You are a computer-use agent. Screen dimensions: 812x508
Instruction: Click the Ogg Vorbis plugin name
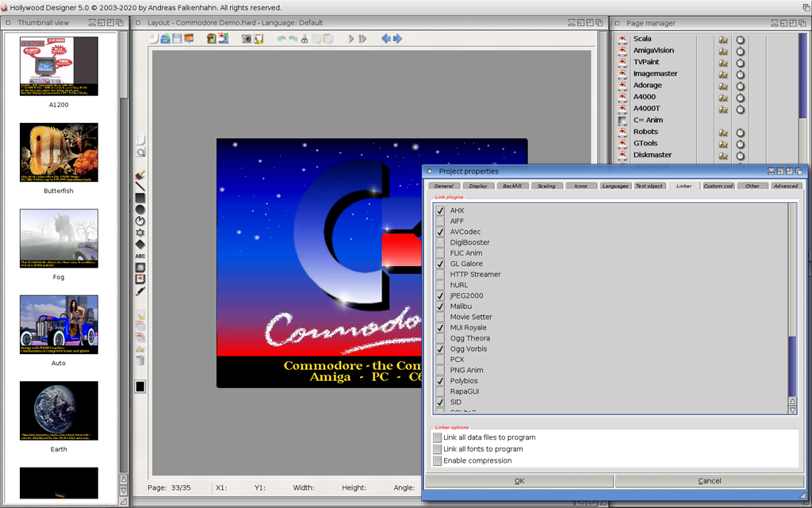pos(468,349)
